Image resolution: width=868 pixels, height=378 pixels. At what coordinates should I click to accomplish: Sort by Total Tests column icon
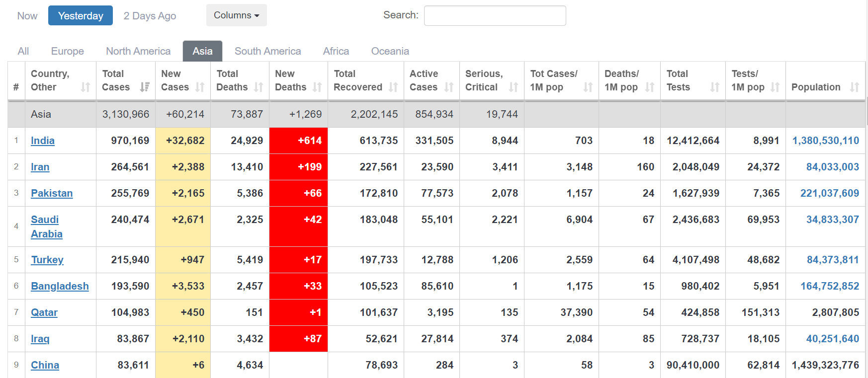(715, 87)
